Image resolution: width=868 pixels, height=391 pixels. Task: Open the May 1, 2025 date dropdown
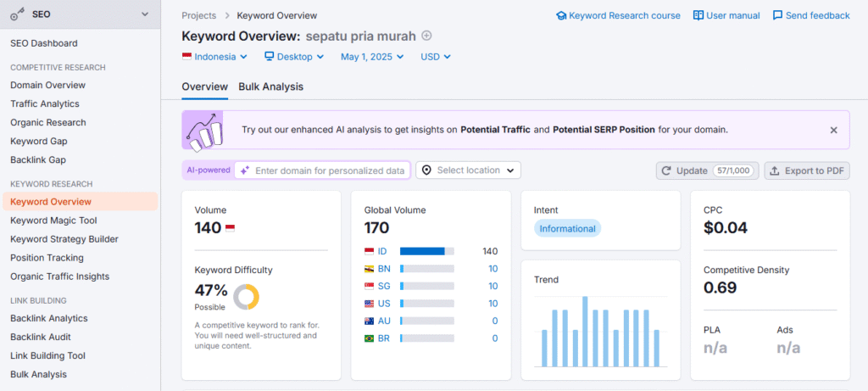372,57
